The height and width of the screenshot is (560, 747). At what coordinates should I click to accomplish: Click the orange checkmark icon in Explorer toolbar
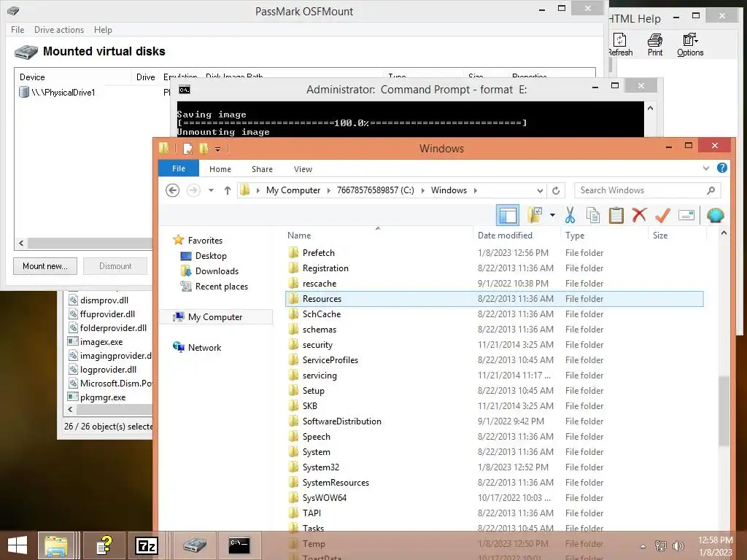662,215
